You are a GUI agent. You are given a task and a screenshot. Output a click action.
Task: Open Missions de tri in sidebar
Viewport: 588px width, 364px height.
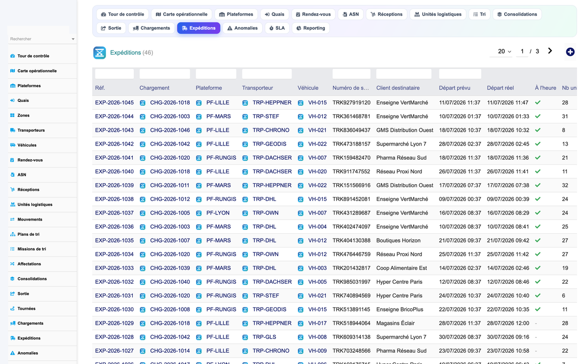(31, 249)
